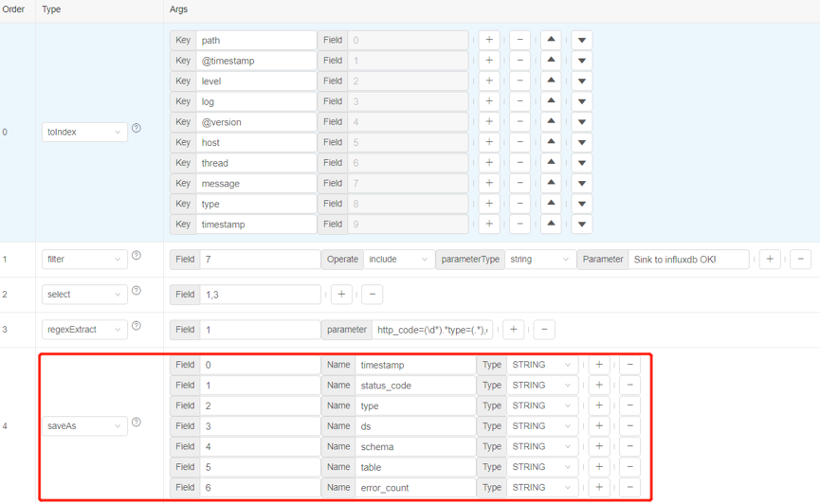Open the regexExtract type dropdown
The image size is (820, 504).
coord(84,330)
